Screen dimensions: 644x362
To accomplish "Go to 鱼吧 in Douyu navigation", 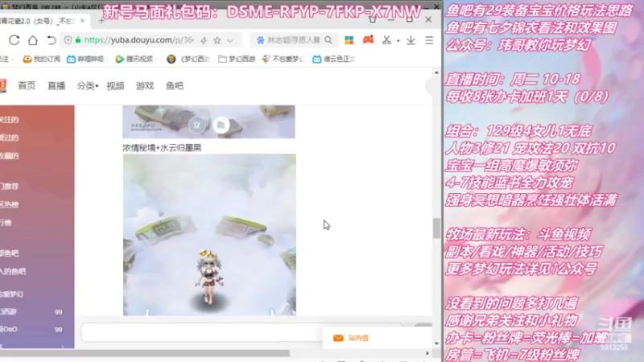I will click(x=175, y=86).
